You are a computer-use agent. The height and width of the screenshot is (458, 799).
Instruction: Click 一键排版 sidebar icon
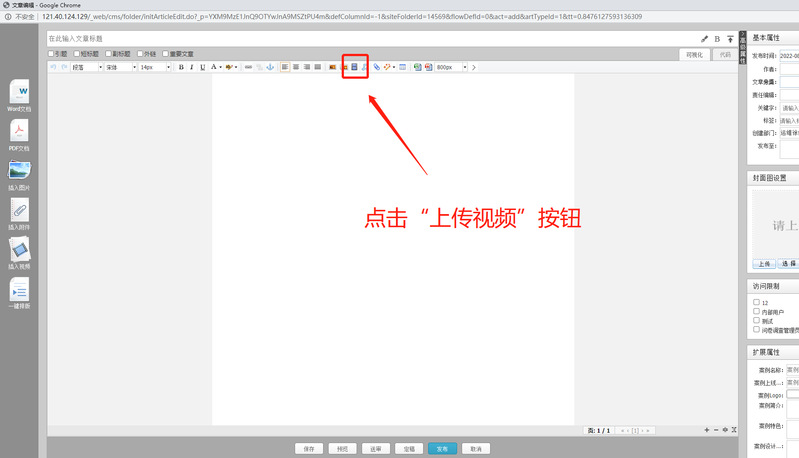(x=19, y=290)
